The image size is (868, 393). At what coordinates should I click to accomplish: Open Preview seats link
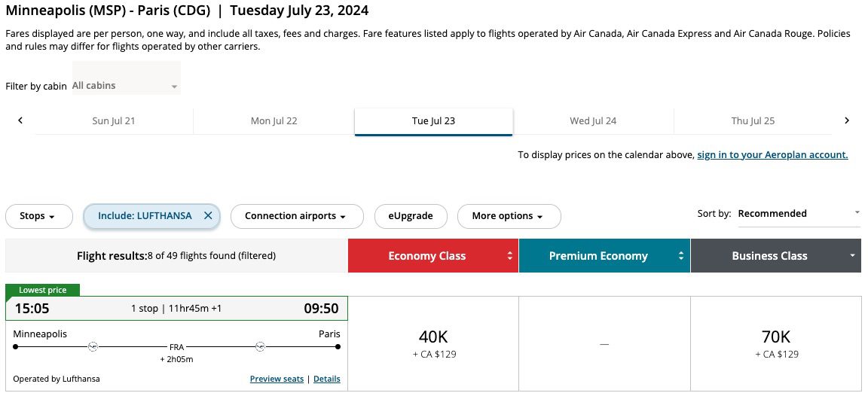tap(277, 379)
